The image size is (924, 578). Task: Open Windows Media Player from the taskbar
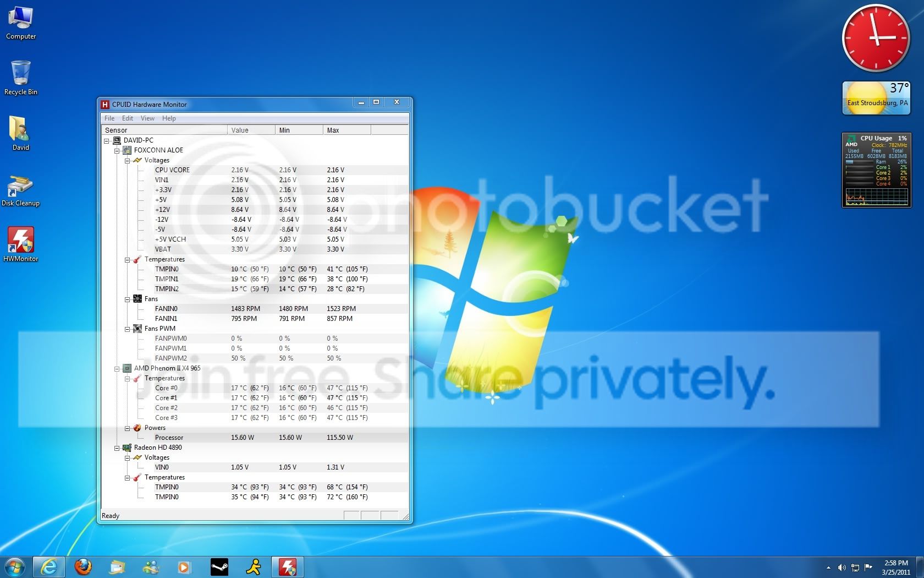tap(184, 566)
